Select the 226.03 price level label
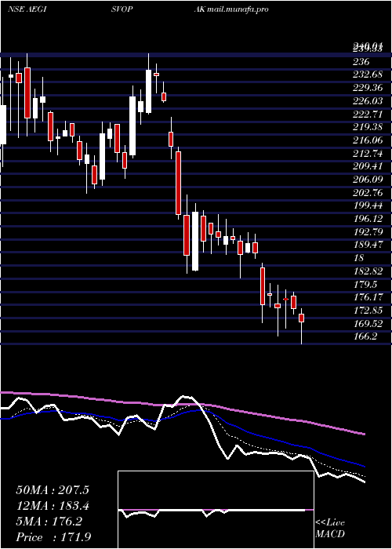Screen dimensions: 392x549 [368, 101]
